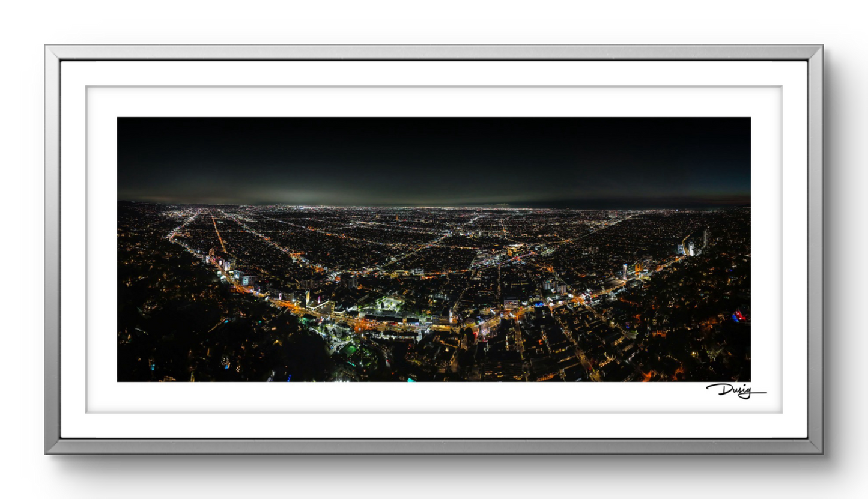This screenshot has height=499, width=868.
Task: Click the white mat left of the photo
Action: [102, 249]
